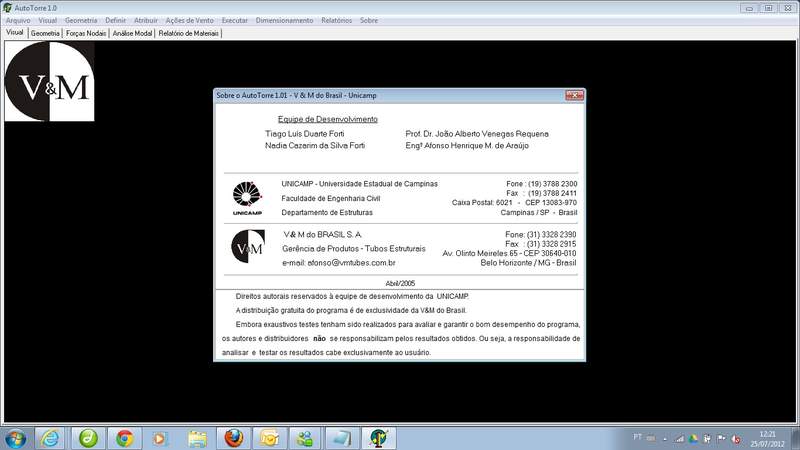Image resolution: width=800 pixels, height=450 pixels.
Task: Click Departamento de Estruturas text
Action: pyautogui.click(x=327, y=212)
